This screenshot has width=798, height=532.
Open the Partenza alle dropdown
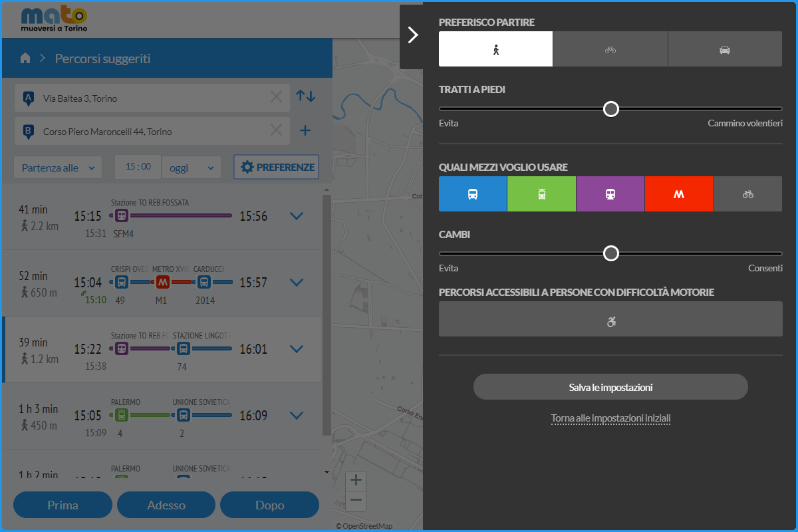point(58,168)
